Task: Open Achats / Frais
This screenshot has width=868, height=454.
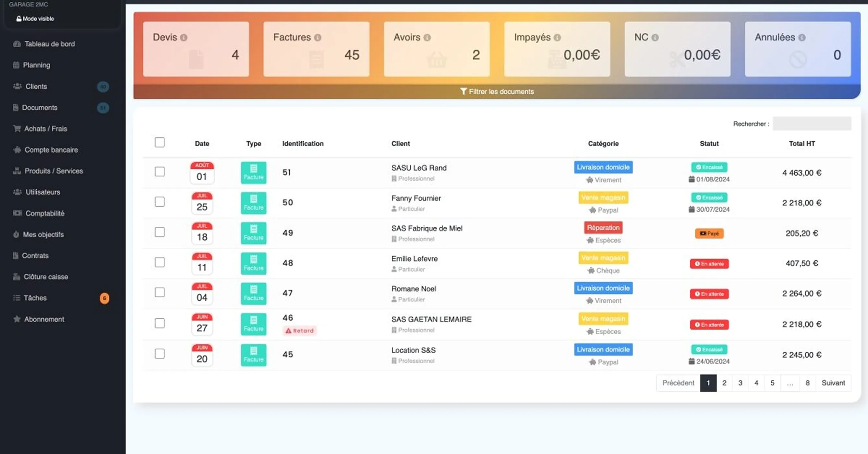Action: coord(45,128)
